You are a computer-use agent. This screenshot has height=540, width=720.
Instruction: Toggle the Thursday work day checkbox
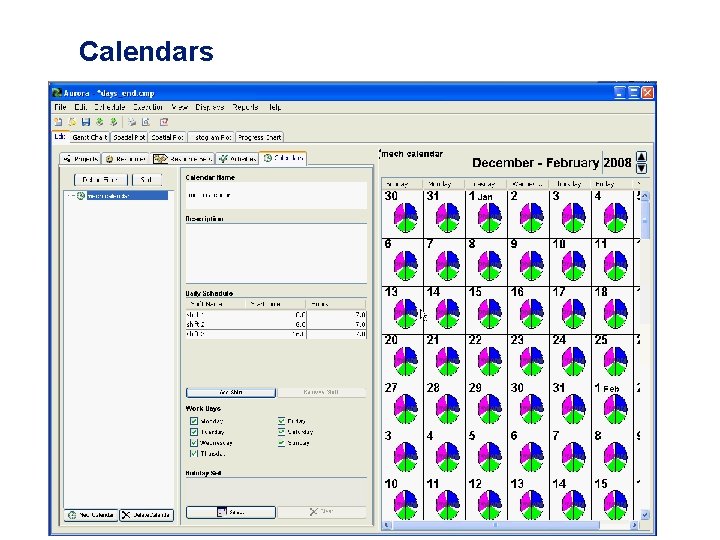coord(194,454)
